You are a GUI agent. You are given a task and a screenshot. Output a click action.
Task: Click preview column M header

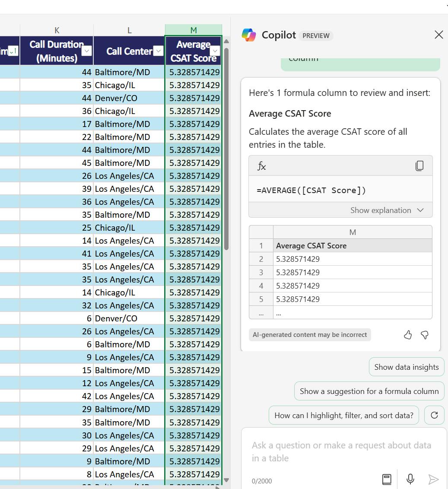click(x=353, y=232)
